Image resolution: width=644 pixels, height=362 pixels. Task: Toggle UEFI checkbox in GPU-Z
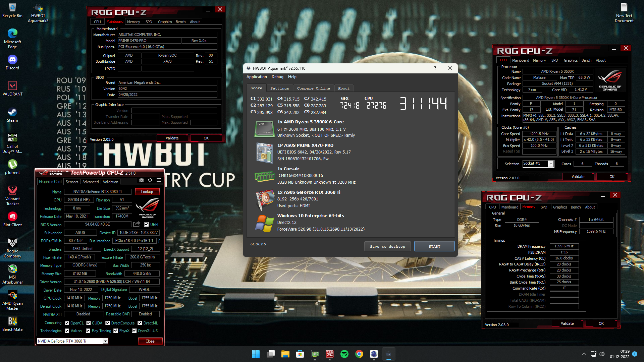(147, 225)
